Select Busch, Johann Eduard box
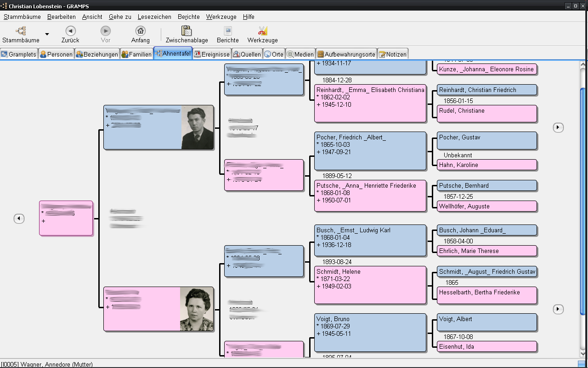This screenshot has height=368, width=588. pyautogui.click(x=487, y=230)
